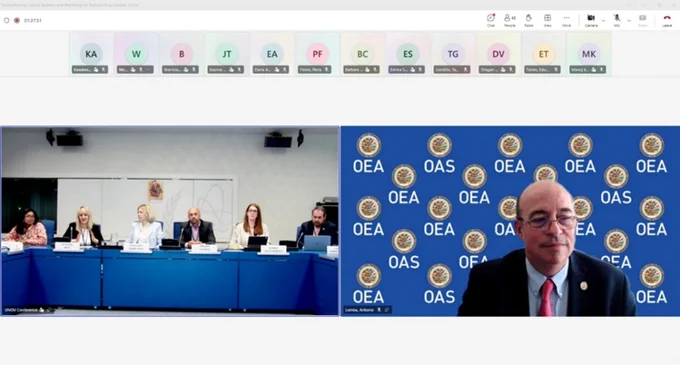The width and height of the screenshot is (680, 365).
Task: Show the People participants list
Action: pyautogui.click(x=510, y=20)
